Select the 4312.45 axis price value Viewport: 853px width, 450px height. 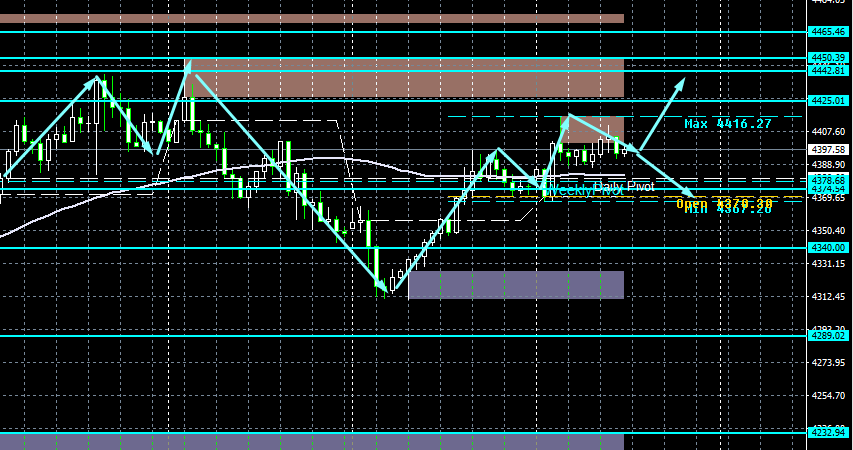tap(830, 297)
